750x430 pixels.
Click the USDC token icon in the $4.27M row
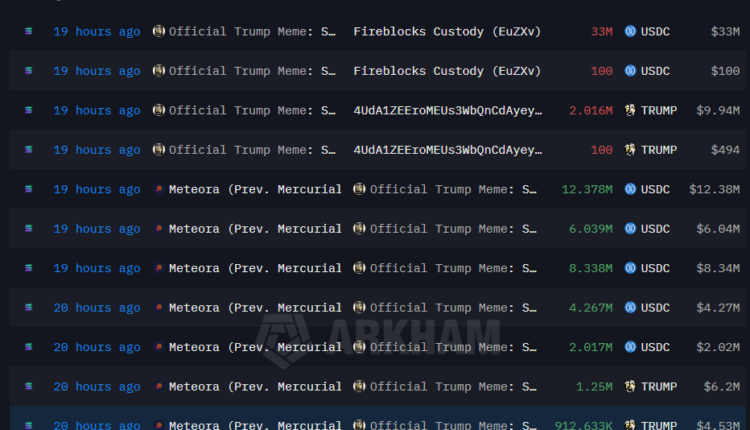[x=630, y=308]
